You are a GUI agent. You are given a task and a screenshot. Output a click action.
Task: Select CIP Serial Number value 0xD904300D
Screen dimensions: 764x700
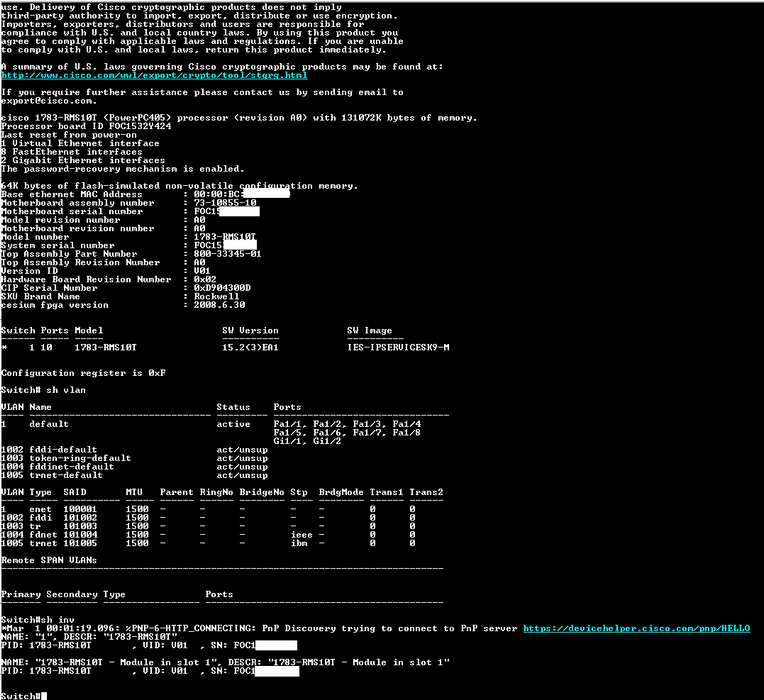pyautogui.click(x=222, y=288)
